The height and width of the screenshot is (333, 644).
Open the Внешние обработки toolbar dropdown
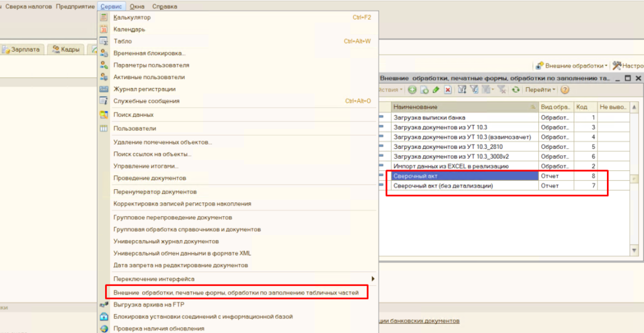pyautogui.click(x=571, y=65)
